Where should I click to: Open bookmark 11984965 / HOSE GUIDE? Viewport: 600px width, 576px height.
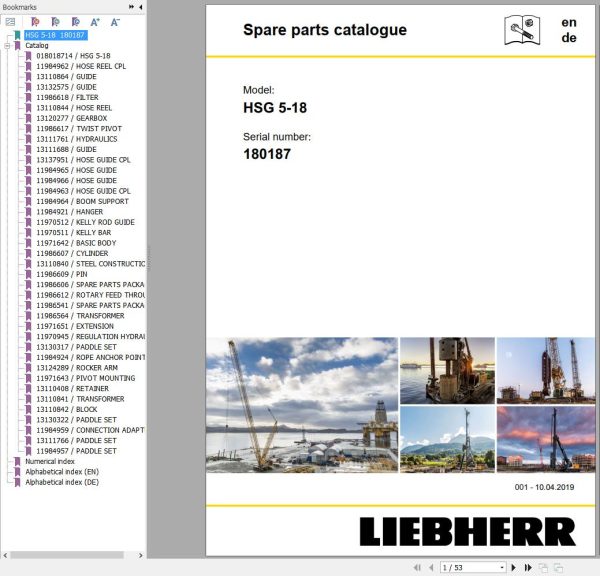(x=77, y=170)
